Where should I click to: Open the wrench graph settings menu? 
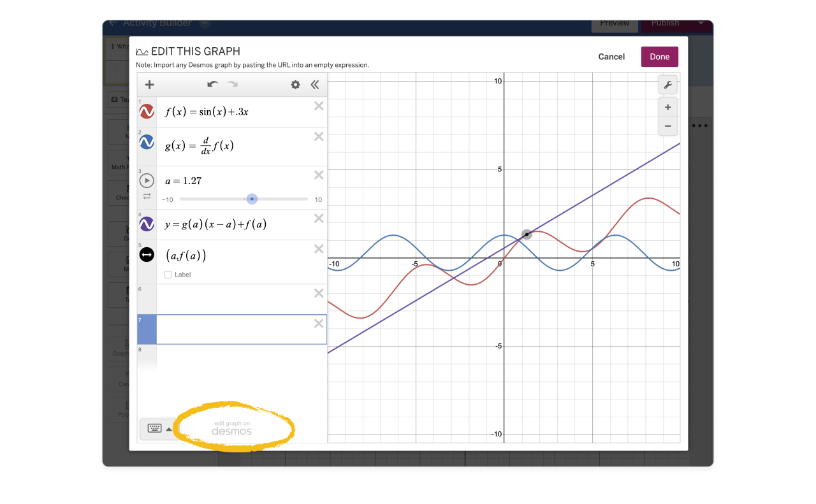click(667, 84)
